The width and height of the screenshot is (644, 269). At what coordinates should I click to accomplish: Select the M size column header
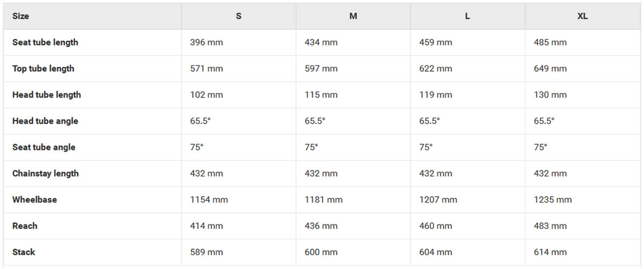coord(353,16)
